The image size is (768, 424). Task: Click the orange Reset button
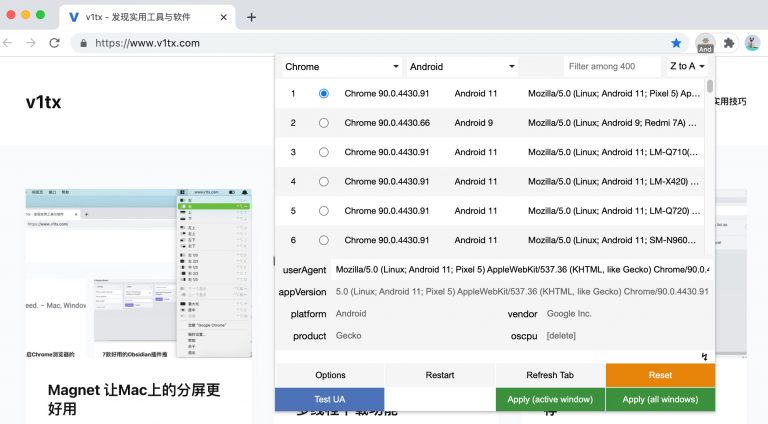pyautogui.click(x=660, y=375)
